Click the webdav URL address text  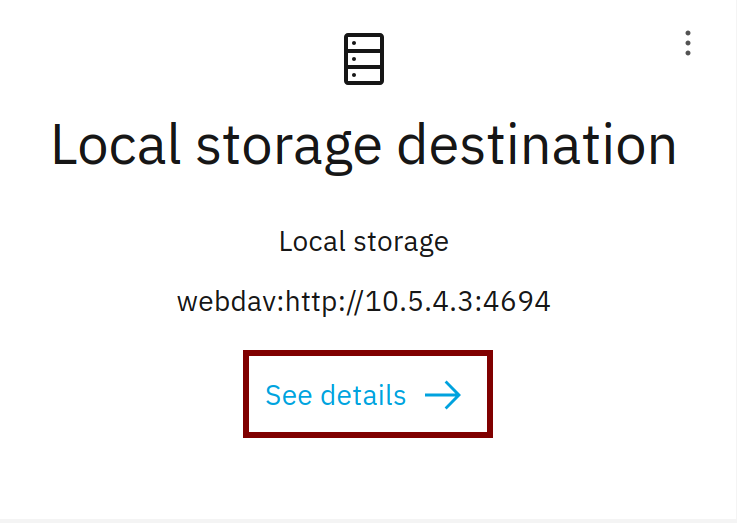(364, 301)
